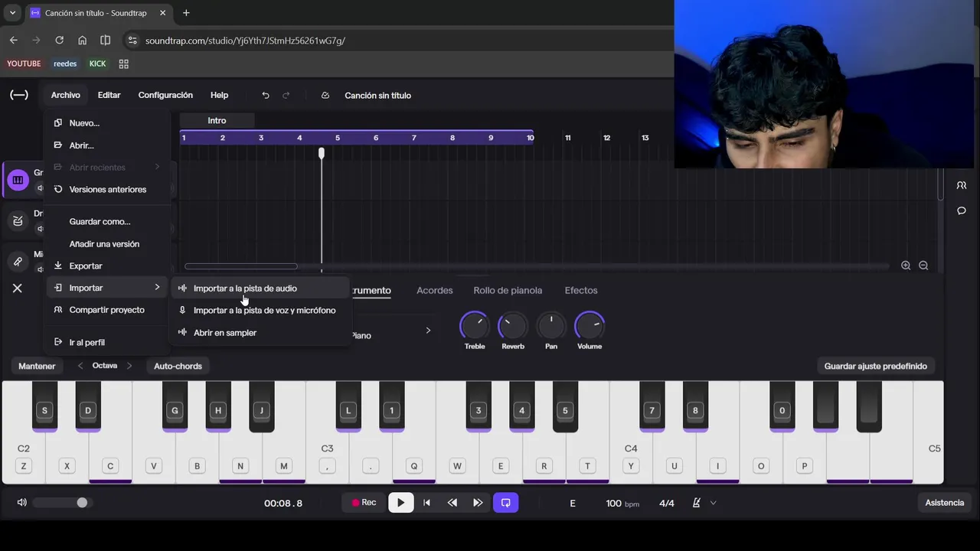Expand the Piano instrument selector arrow
The image size is (980, 551).
point(428,331)
